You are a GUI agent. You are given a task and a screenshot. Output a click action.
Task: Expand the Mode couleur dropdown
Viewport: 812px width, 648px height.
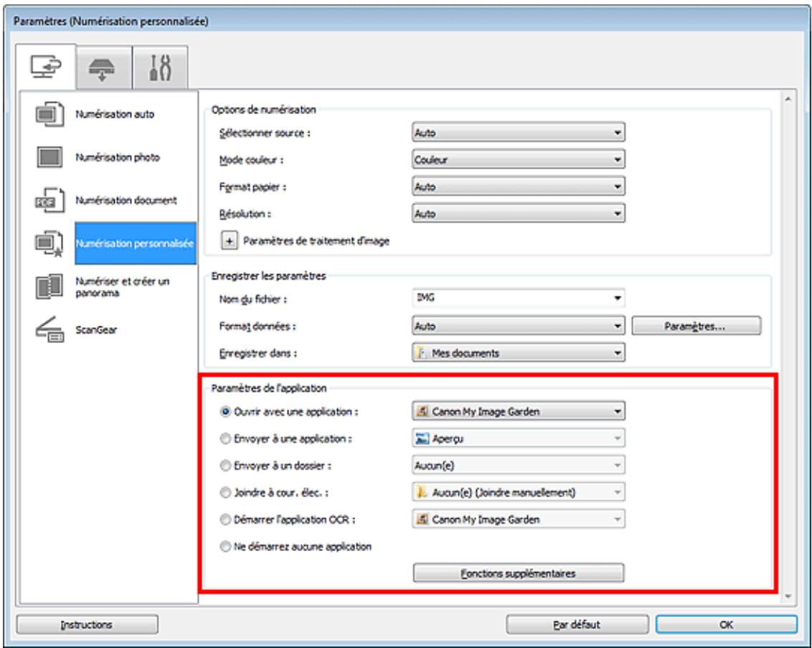[516, 159]
